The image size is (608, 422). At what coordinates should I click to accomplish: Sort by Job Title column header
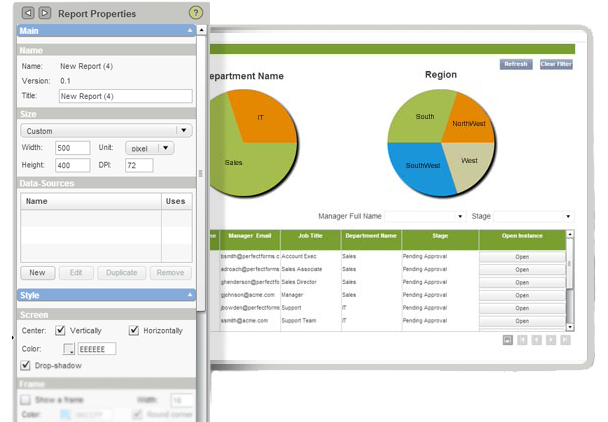(310, 240)
